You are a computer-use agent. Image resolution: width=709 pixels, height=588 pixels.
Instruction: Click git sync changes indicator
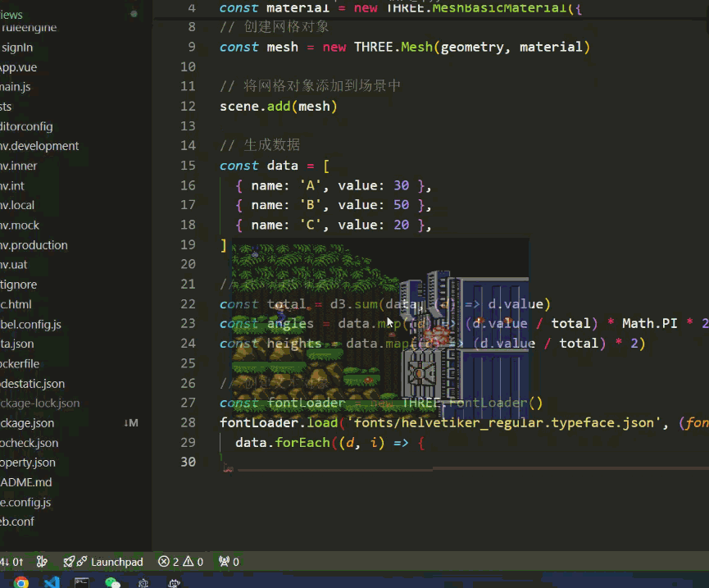coord(11,562)
